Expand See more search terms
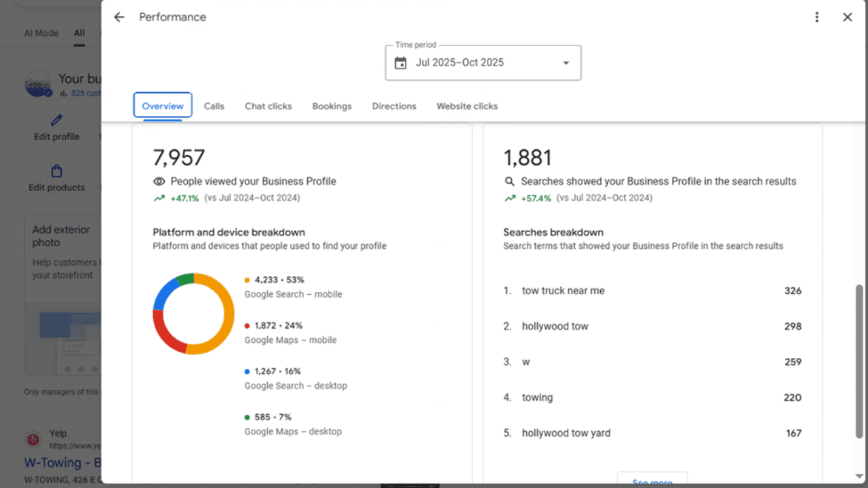This screenshot has height=488, width=868. point(652,480)
